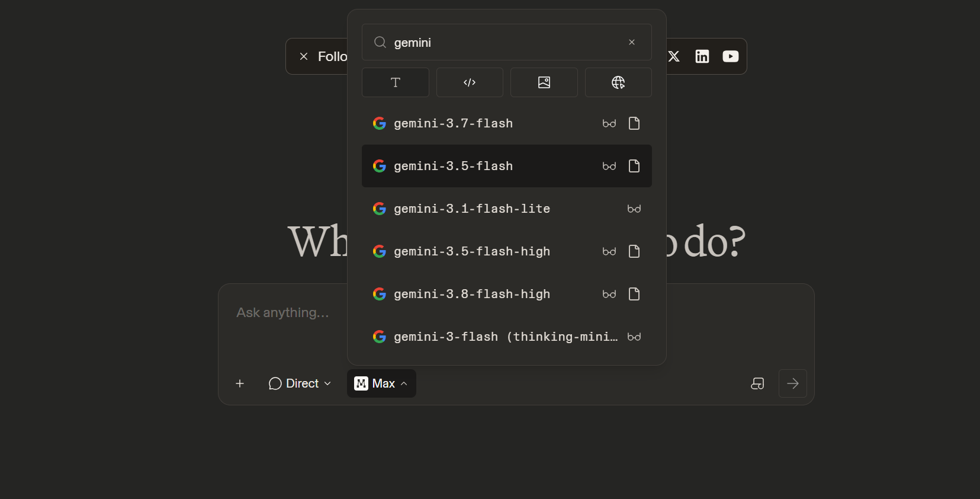The width and height of the screenshot is (980, 499).
Task: Click the model search input field
Action: tap(506, 42)
